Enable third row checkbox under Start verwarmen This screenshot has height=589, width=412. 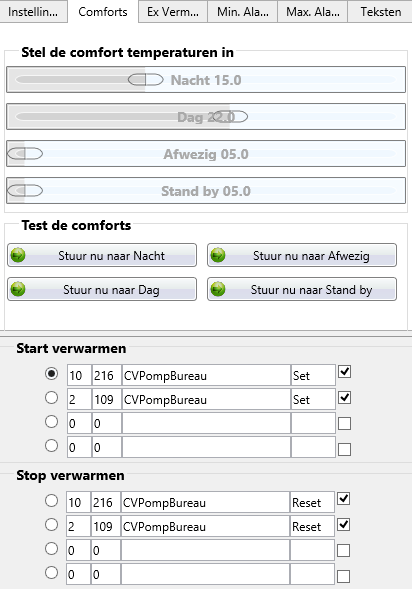(344, 423)
